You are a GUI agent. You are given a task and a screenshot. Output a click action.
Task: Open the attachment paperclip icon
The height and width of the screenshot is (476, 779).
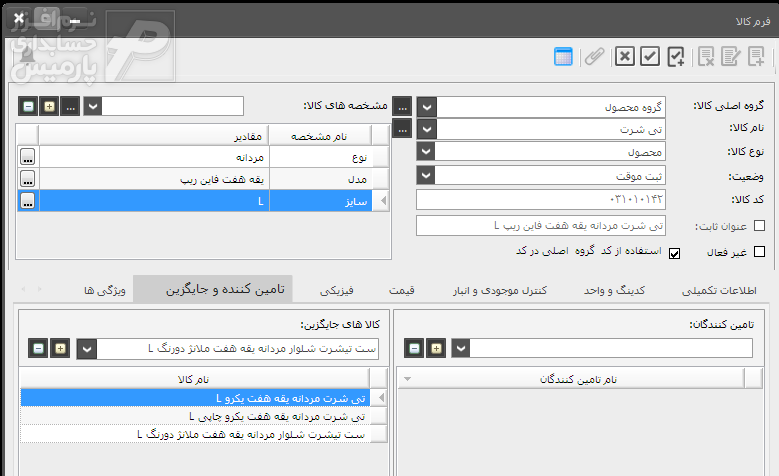[x=594, y=57]
